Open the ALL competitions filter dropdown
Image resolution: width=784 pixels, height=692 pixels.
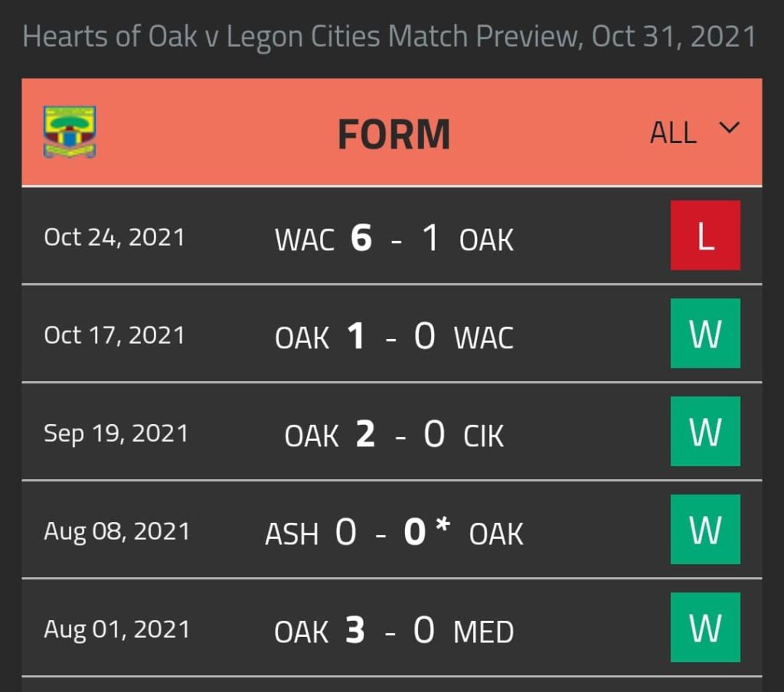tap(694, 132)
